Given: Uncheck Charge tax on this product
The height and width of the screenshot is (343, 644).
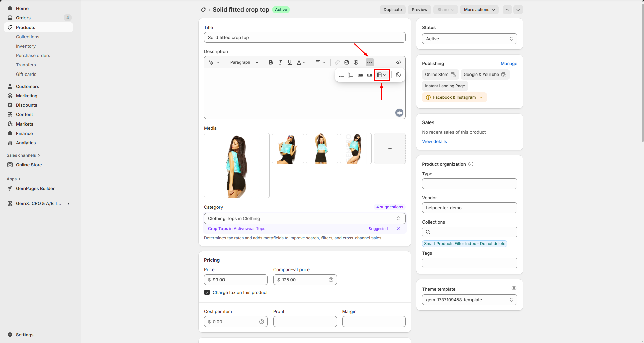Looking at the screenshot, I should point(207,292).
